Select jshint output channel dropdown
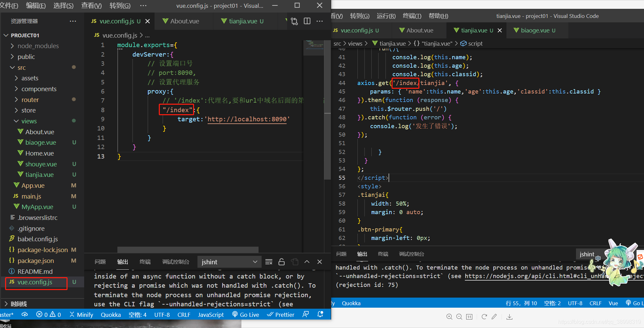The image size is (644, 328). (x=229, y=262)
